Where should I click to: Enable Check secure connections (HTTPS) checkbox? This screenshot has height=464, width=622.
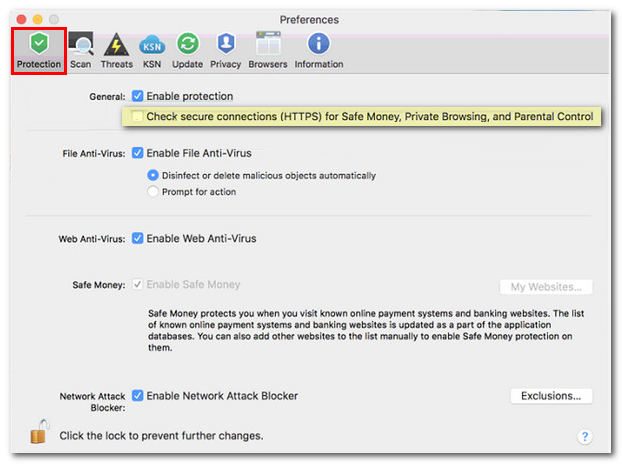tap(138, 117)
